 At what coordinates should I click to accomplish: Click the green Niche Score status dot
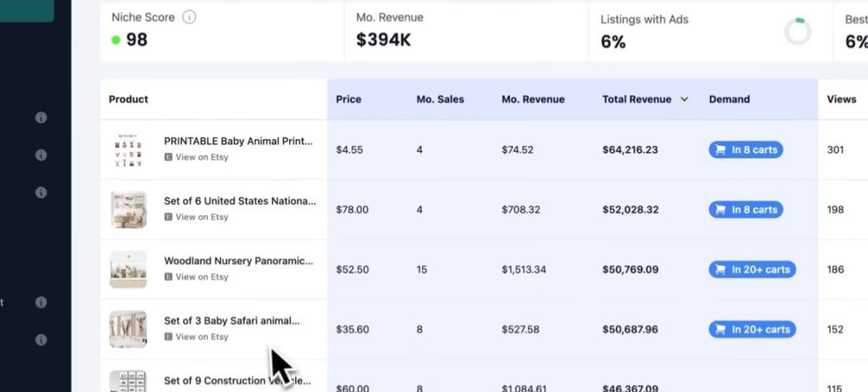point(116,40)
